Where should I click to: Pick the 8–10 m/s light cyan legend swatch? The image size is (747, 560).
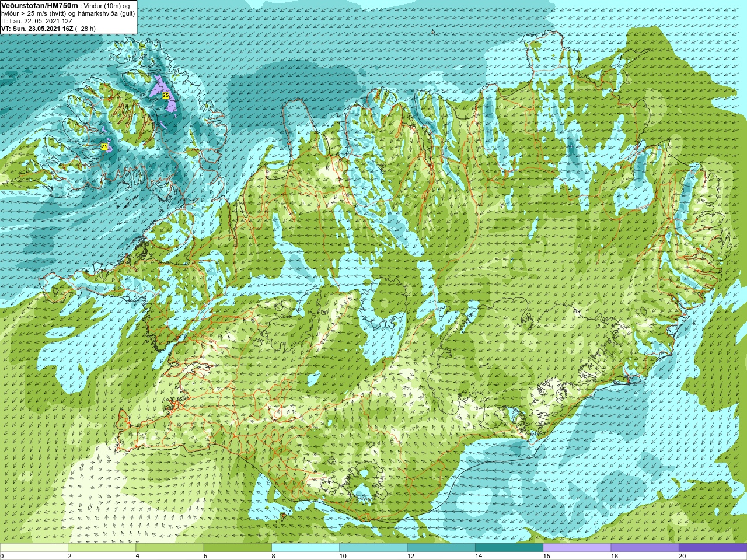pos(305,548)
